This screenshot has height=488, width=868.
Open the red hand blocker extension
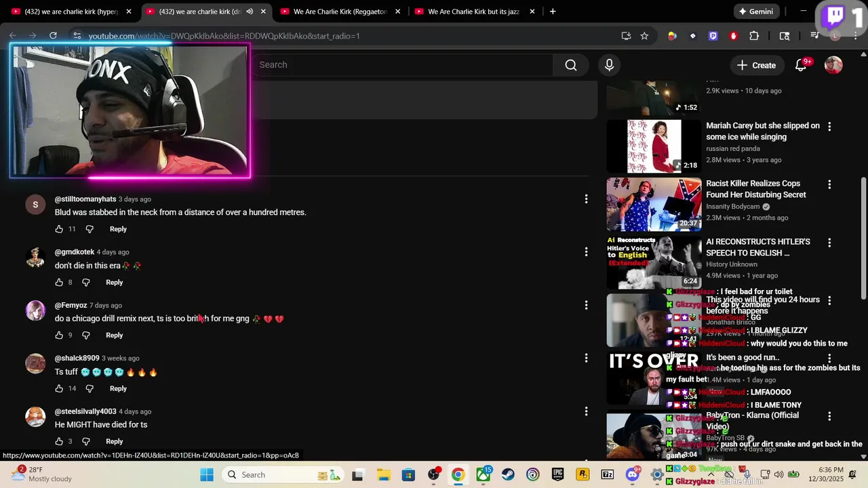pyautogui.click(x=733, y=36)
